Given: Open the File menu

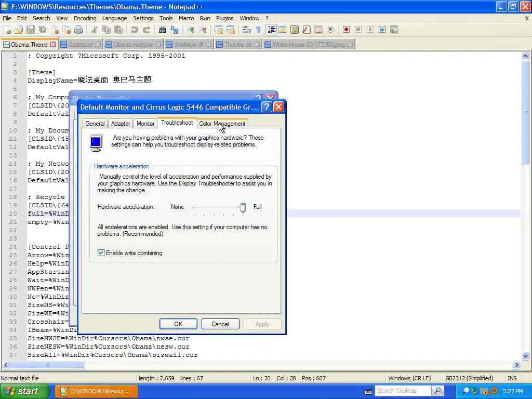Looking at the screenshot, I should click(x=7, y=18).
